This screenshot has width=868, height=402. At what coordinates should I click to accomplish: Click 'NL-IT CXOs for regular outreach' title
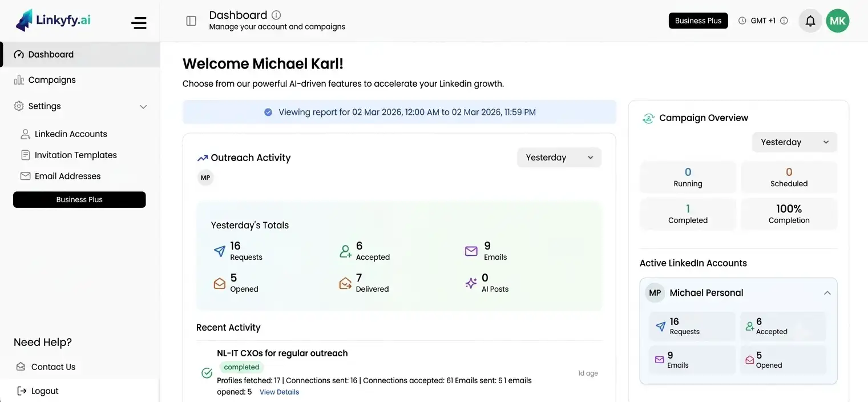point(282,353)
